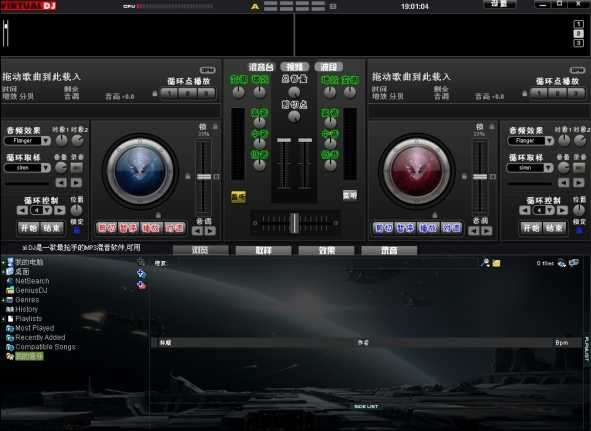Expand the Playlists tree node

tap(3, 319)
